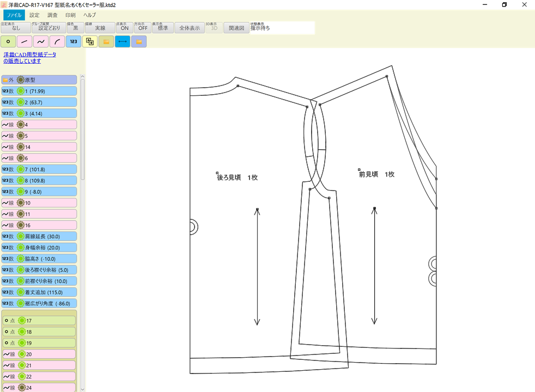Click the green gear on point row 17
535x392 pixels.
pos(22,321)
